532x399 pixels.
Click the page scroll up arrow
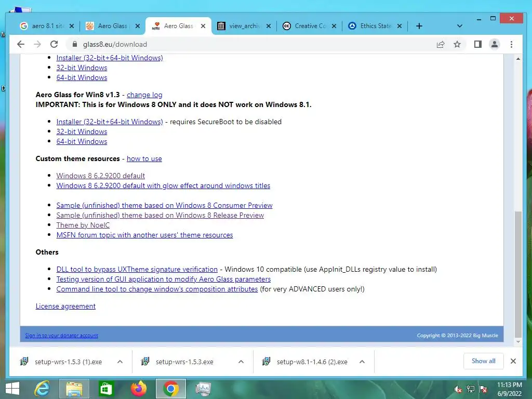coord(518,59)
